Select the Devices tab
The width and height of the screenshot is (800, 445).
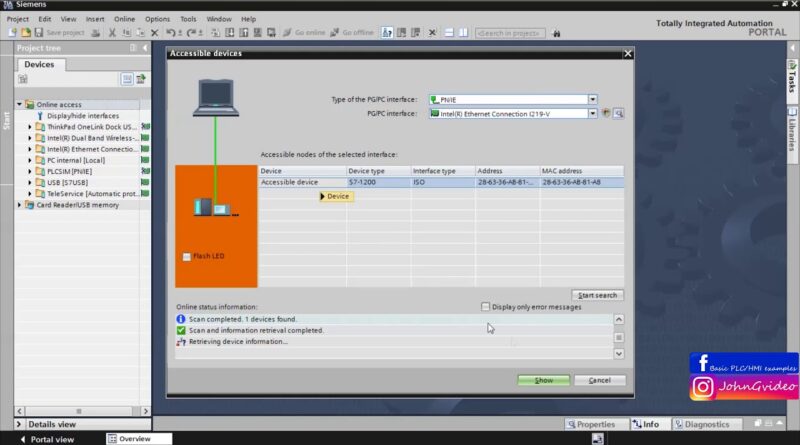click(x=39, y=64)
